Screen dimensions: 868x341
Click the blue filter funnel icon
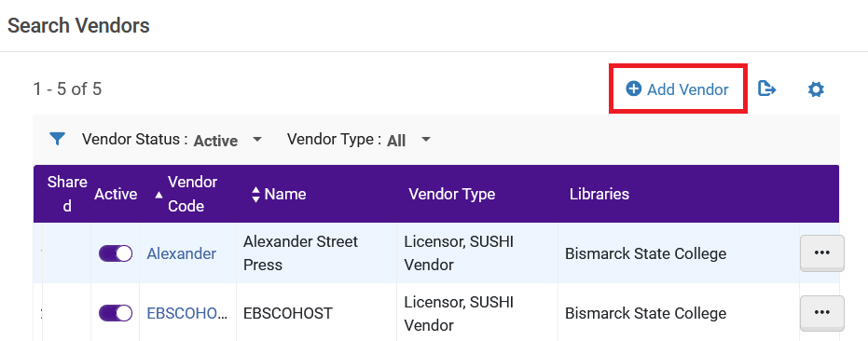click(57, 139)
